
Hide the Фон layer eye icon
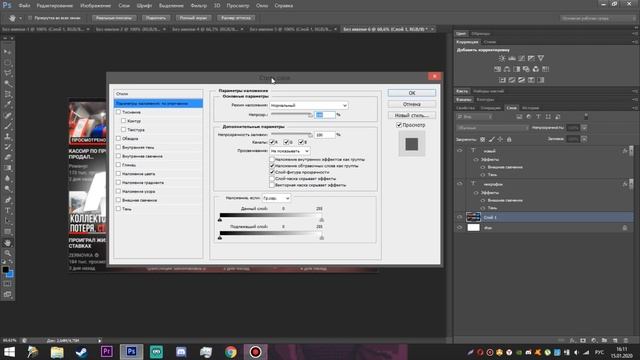click(x=460, y=228)
